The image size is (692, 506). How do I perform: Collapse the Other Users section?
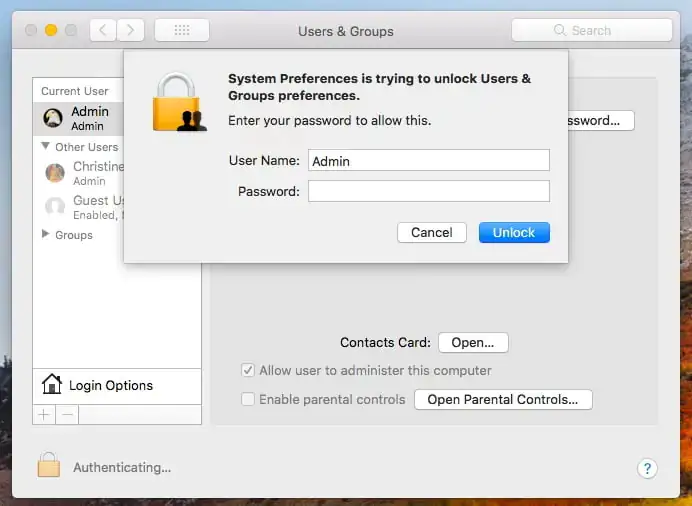pos(45,146)
